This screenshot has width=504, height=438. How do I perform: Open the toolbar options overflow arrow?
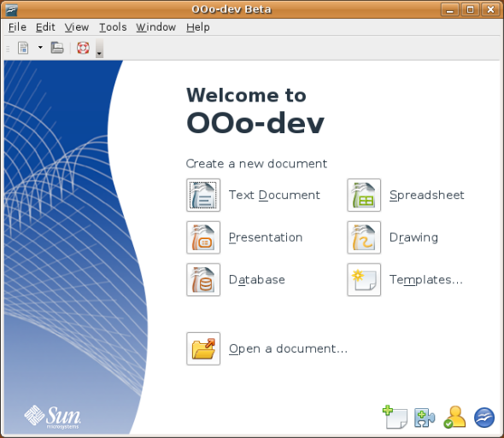coord(99,49)
